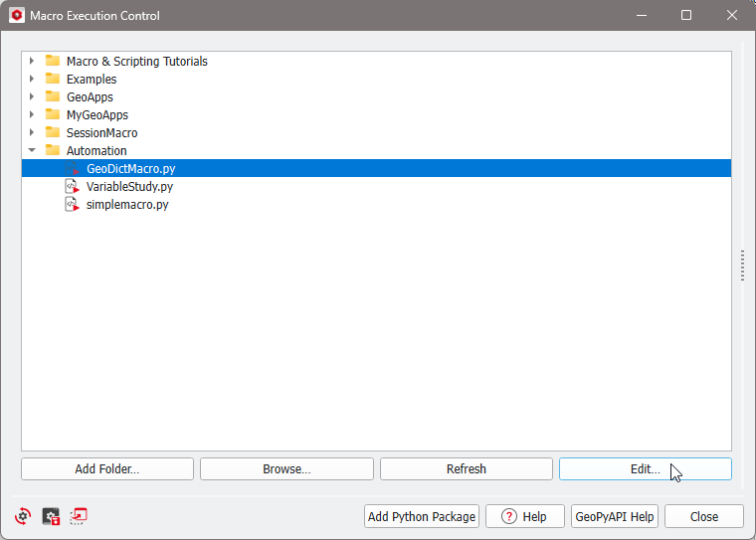Select the SessionMacro folder label
Viewport: 756px width, 540px height.
click(x=101, y=132)
